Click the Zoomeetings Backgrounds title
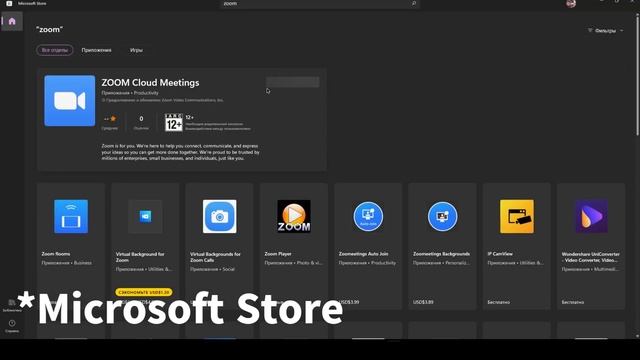 tap(442, 254)
